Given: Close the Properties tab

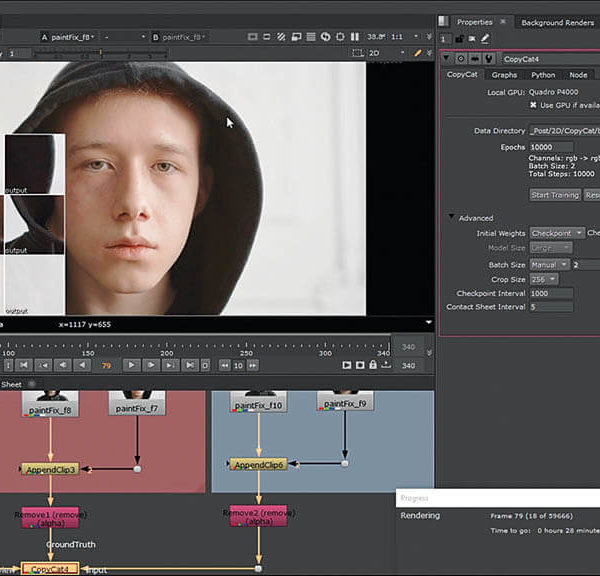Looking at the screenshot, I should pyautogui.click(x=503, y=22).
